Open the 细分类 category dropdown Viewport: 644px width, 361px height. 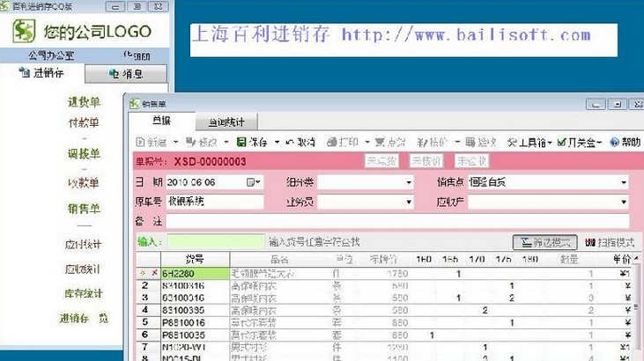tap(409, 182)
